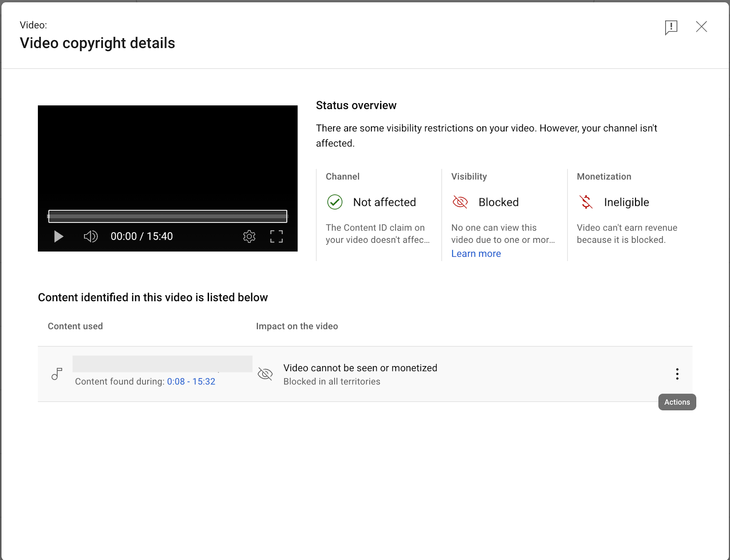Click the green Not affected checkmark icon
730x560 pixels.
pos(335,202)
